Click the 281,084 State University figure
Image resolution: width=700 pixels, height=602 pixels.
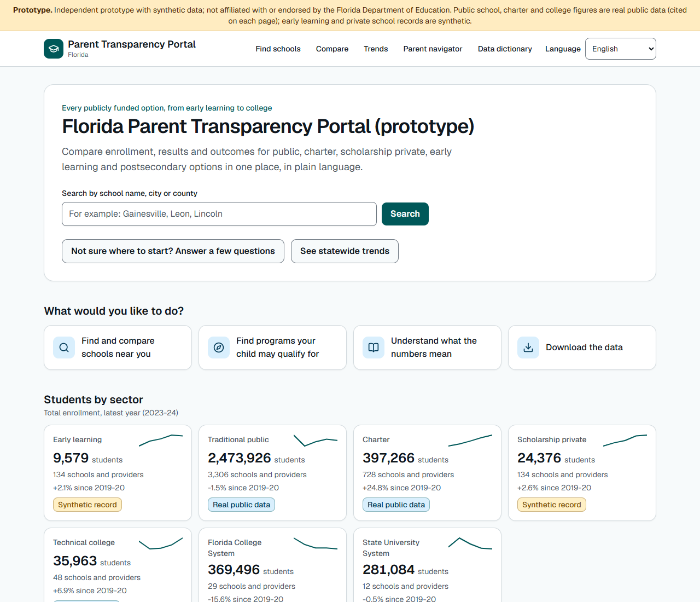[x=389, y=570]
